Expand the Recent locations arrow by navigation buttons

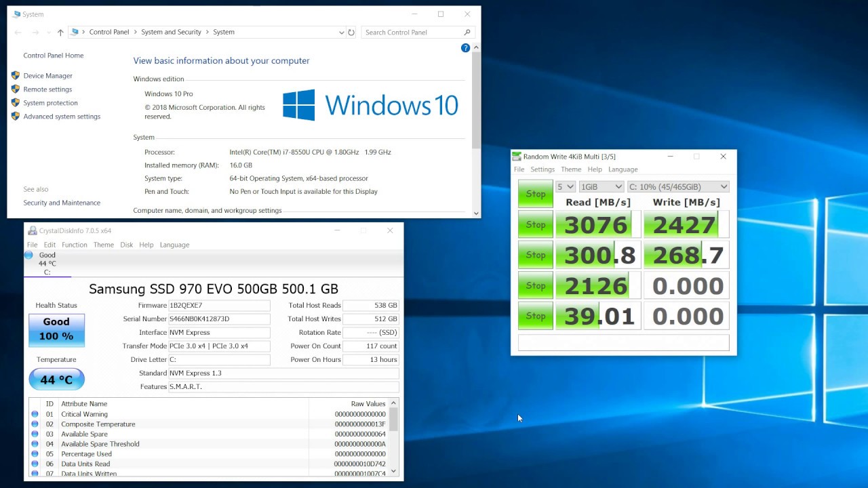(x=47, y=32)
